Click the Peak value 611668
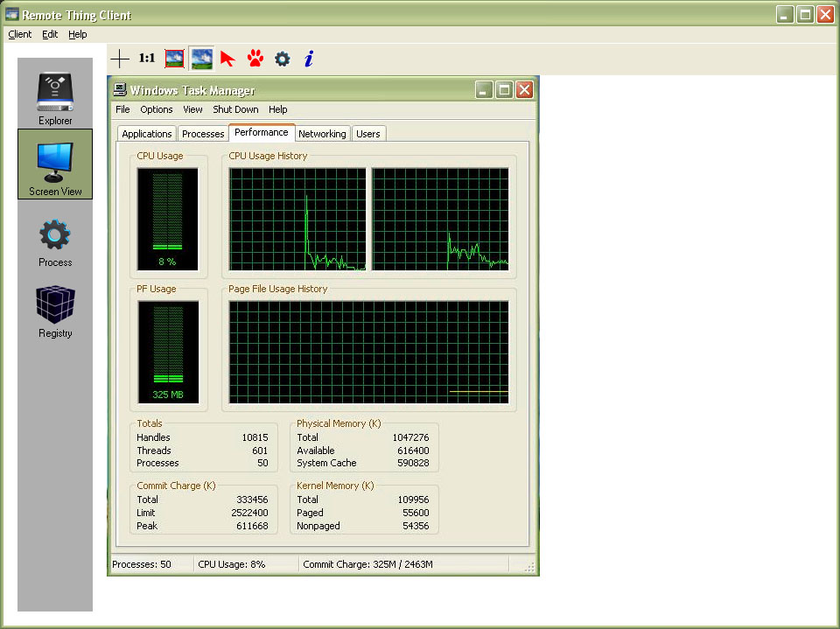The width and height of the screenshot is (840, 629). 252,526
